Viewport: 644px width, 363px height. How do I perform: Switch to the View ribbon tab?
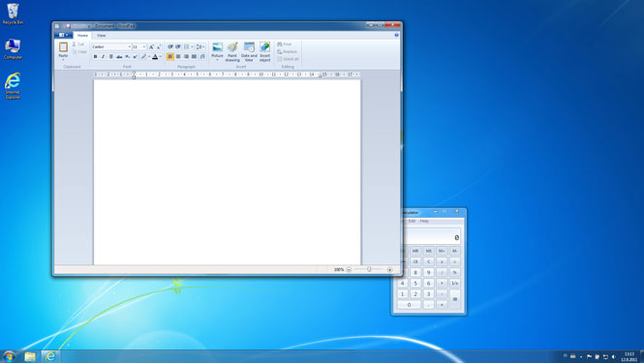click(102, 36)
